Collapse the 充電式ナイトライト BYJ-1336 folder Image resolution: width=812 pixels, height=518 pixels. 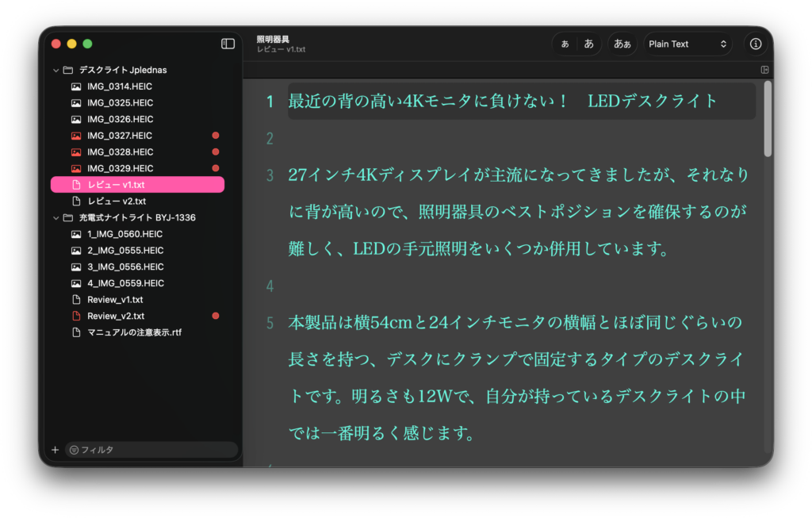[56, 217]
